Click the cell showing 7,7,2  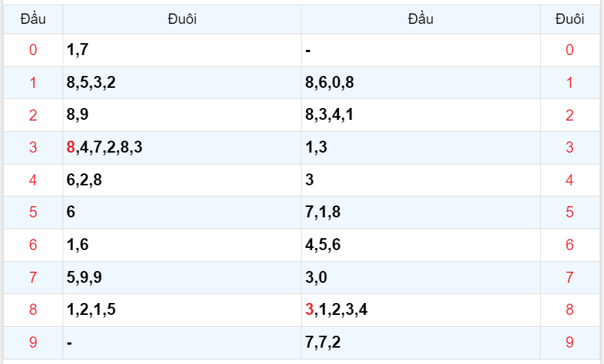[323, 342]
